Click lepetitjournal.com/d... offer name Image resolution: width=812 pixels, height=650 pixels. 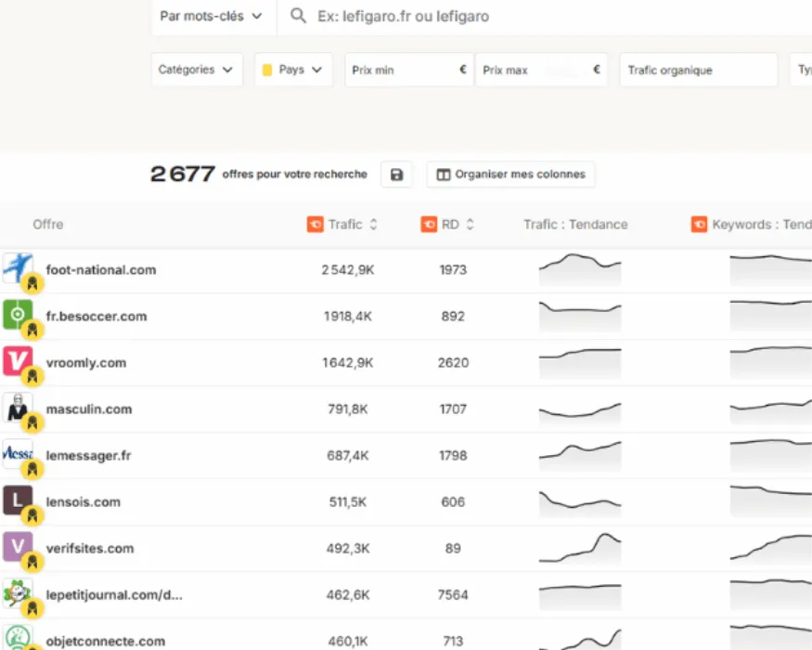coord(114,595)
